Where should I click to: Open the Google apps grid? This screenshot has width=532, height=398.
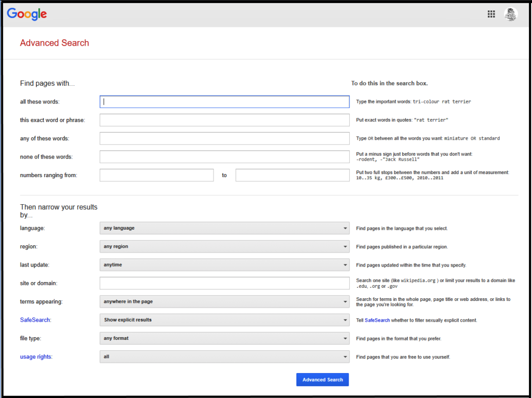coord(491,14)
